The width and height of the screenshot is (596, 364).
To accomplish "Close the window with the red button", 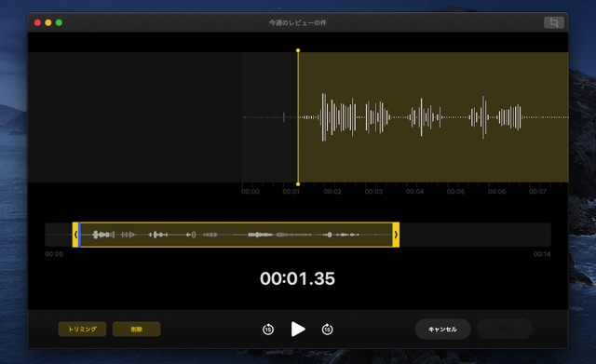I will point(37,22).
